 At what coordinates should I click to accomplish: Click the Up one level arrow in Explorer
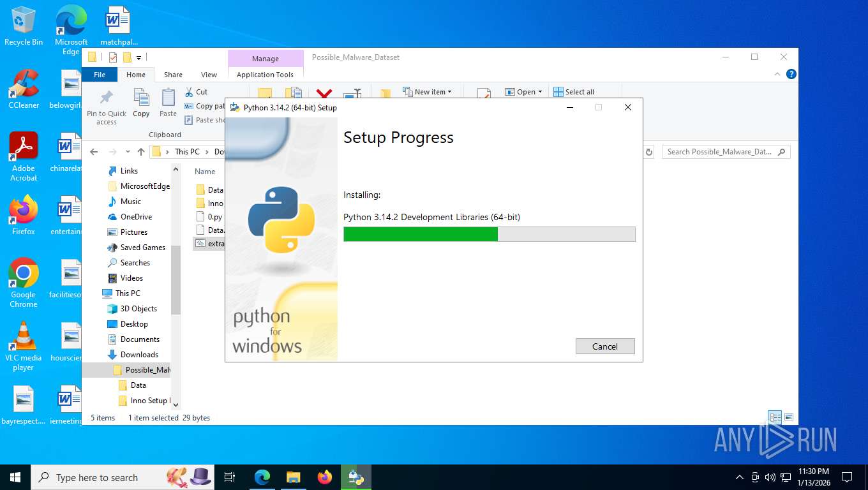click(141, 152)
